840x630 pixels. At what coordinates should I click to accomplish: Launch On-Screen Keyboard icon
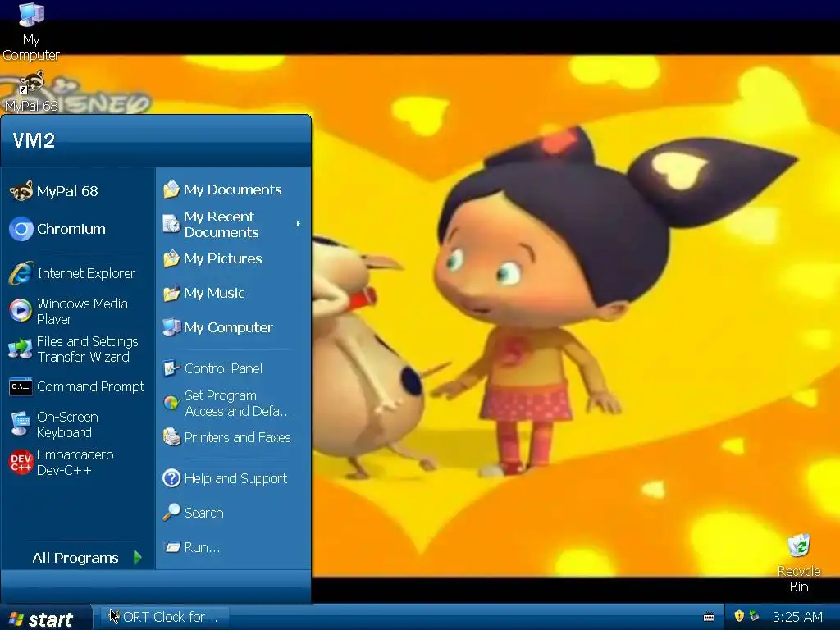click(x=21, y=424)
